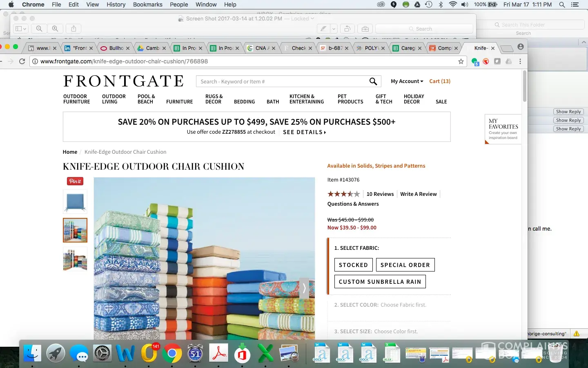The height and width of the screenshot is (368, 588).
Task: Open the Bookmarks menu
Action: pos(148,4)
